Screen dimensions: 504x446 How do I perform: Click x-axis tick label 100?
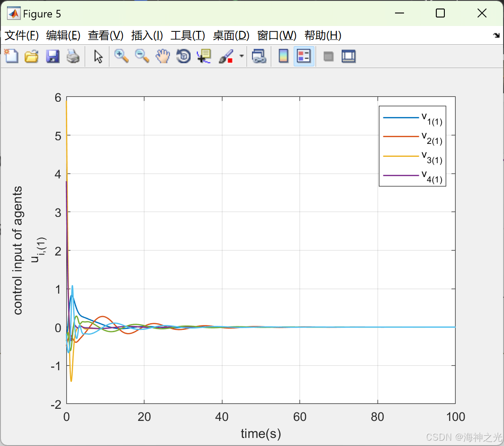click(456, 417)
